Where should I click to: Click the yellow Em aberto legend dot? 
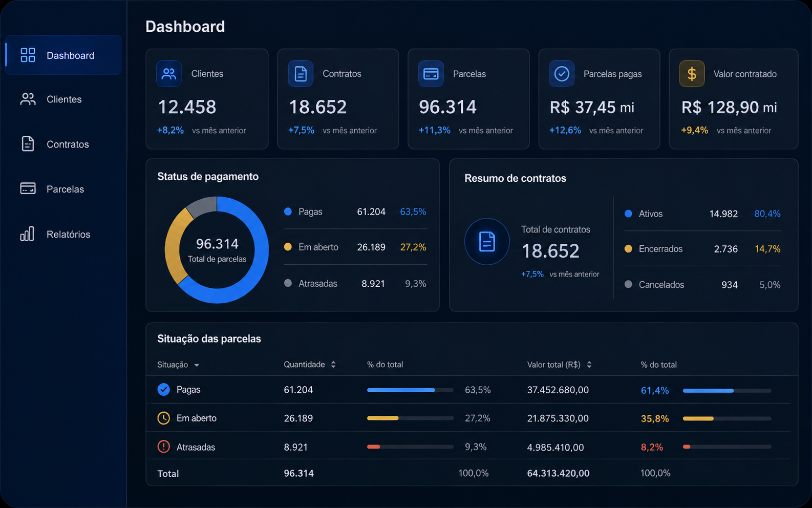tap(288, 247)
